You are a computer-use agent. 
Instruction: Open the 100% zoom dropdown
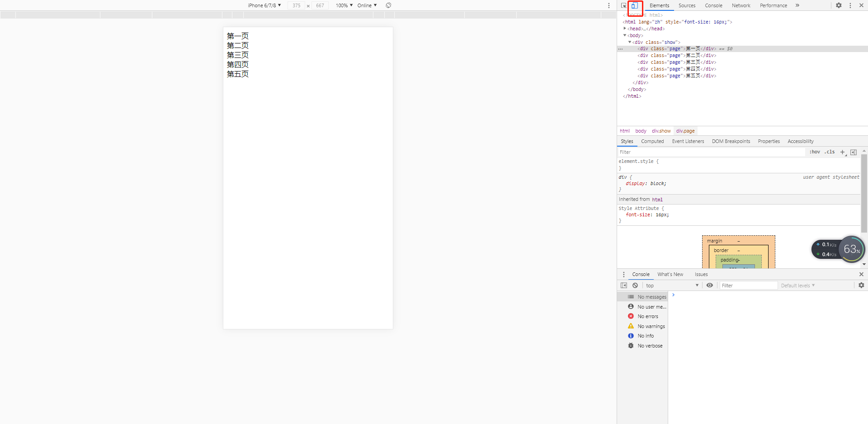coord(344,5)
